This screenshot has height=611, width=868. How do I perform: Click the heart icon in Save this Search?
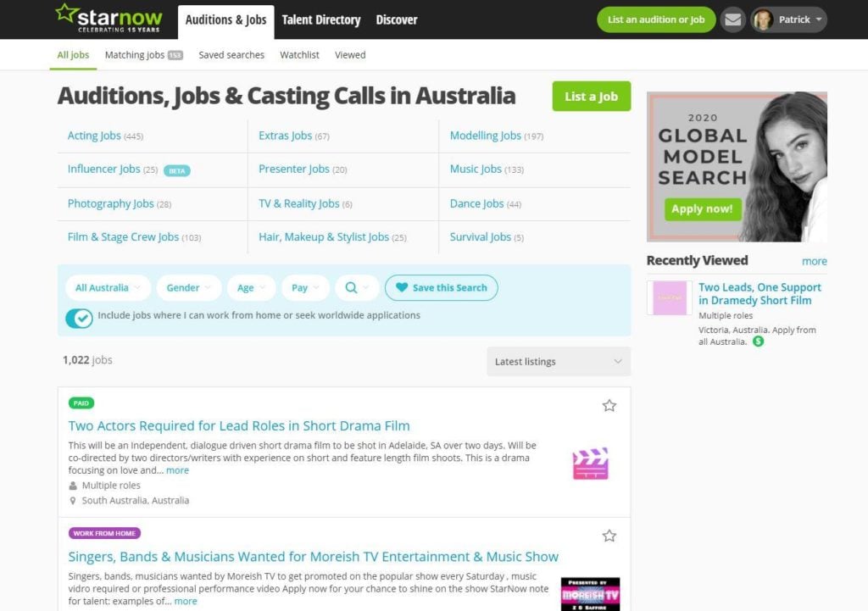pyautogui.click(x=402, y=287)
